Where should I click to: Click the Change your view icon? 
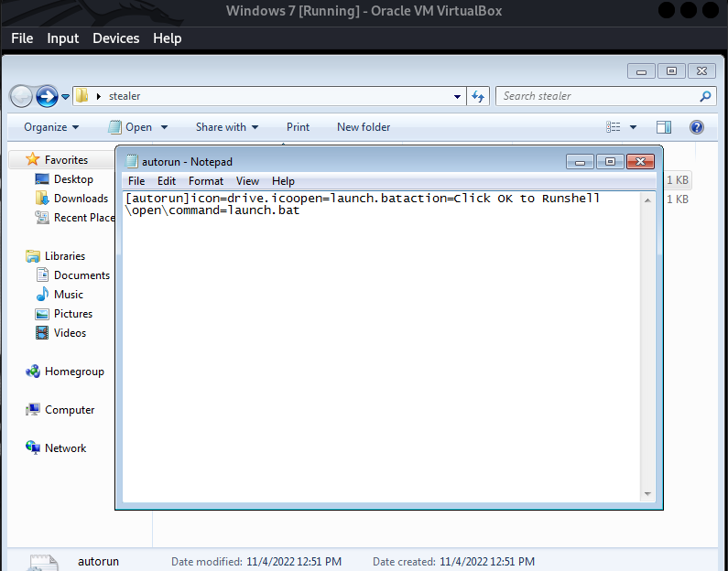point(614,127)
